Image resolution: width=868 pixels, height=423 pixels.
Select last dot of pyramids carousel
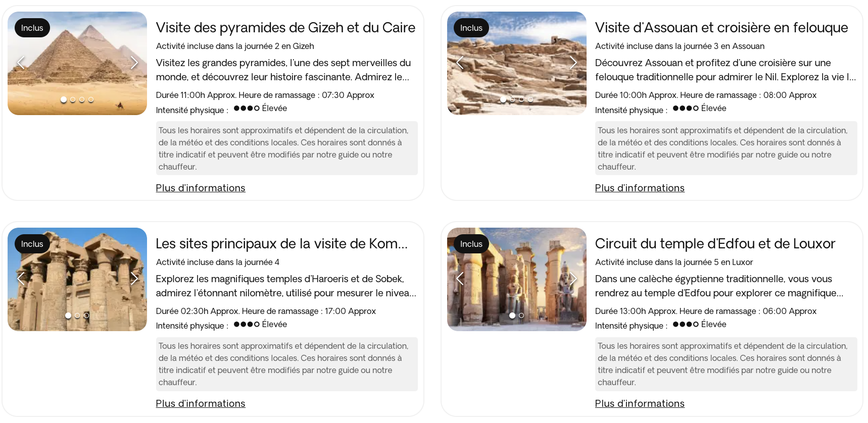point(91,99)
